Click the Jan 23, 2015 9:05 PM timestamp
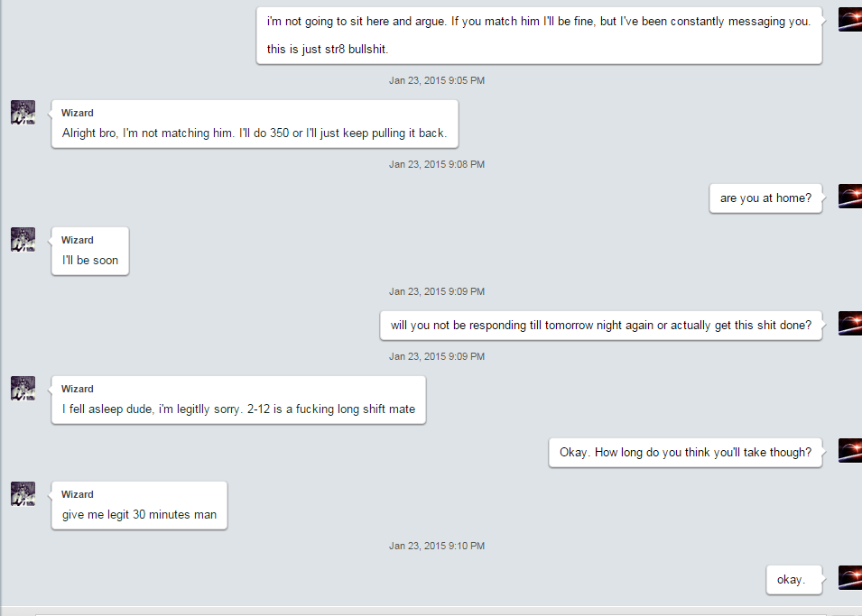862x616 pixels. point(437,80)
